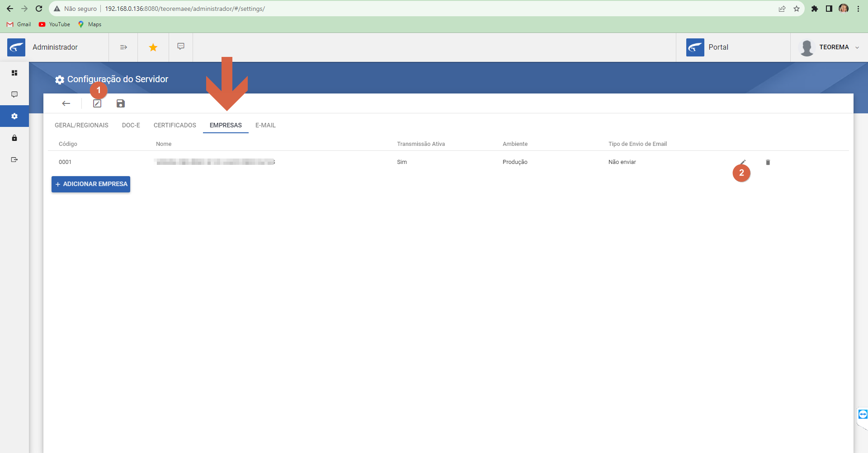The height and width of the screenshot is (453, 868).
Task: Switch to GERAL/REGIONAIS tab
Action: point(81,125)
